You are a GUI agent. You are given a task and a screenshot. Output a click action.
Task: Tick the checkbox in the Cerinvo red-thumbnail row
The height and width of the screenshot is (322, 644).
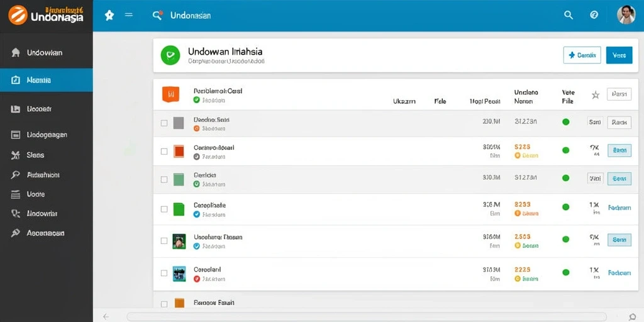[164, 151]
